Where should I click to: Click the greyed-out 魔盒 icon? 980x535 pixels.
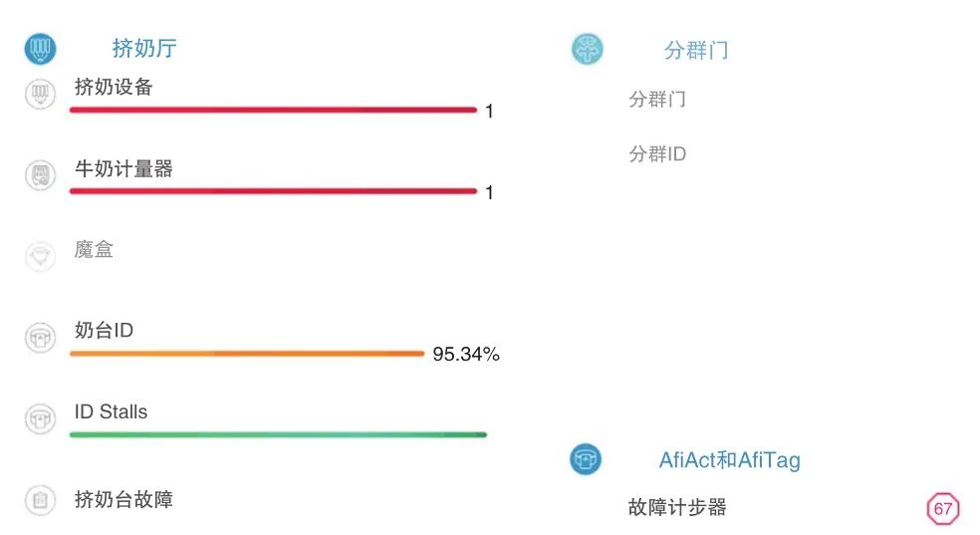40,256
